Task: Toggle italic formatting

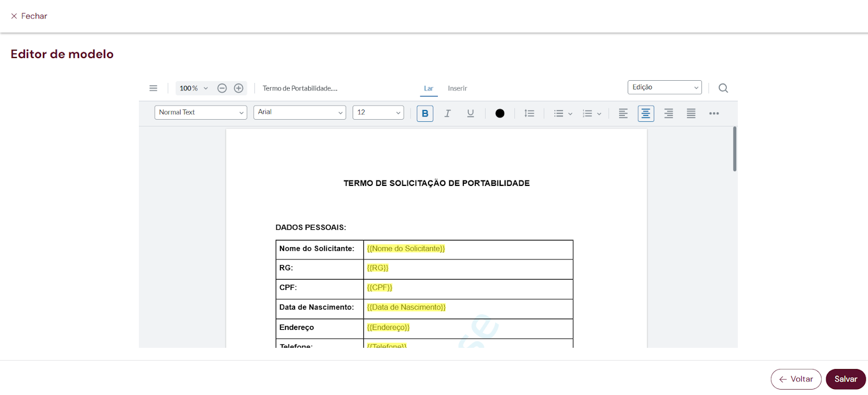Action: (448, 113)
